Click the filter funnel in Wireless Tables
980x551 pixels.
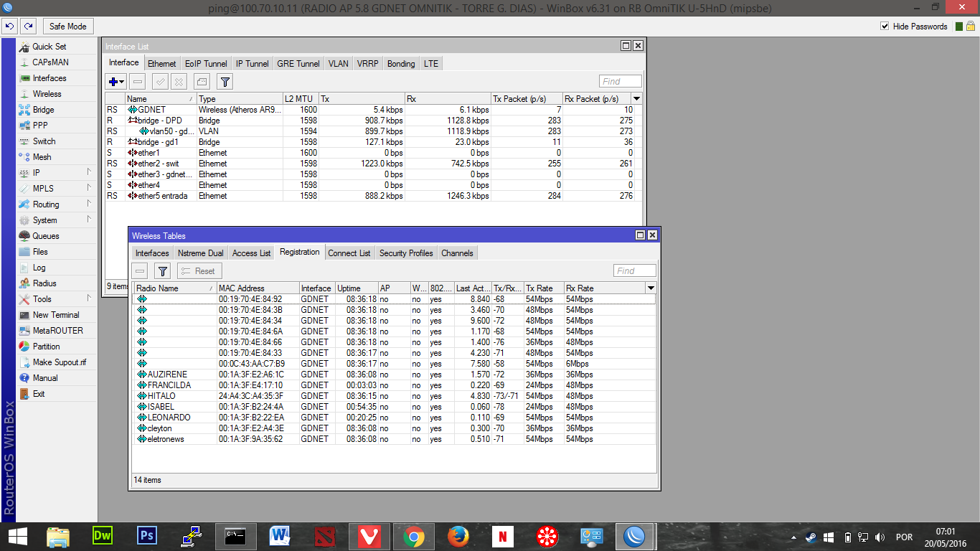tap(163, 271)
